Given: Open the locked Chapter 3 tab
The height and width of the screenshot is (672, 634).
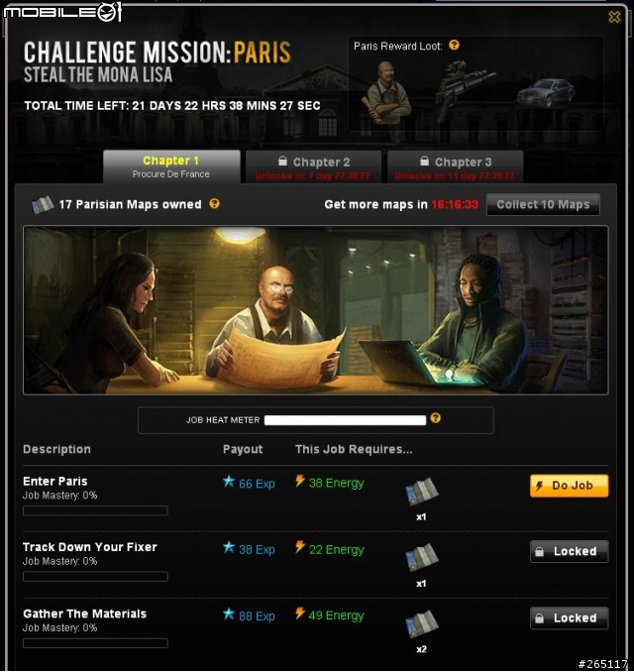Looking at the screenshot, I should point(455,168).
